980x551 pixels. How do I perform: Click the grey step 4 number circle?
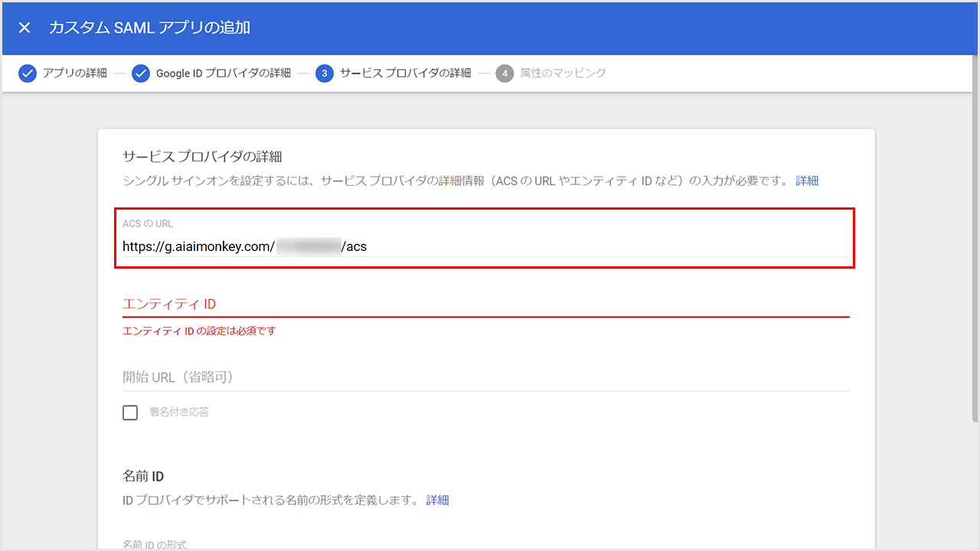505,73
